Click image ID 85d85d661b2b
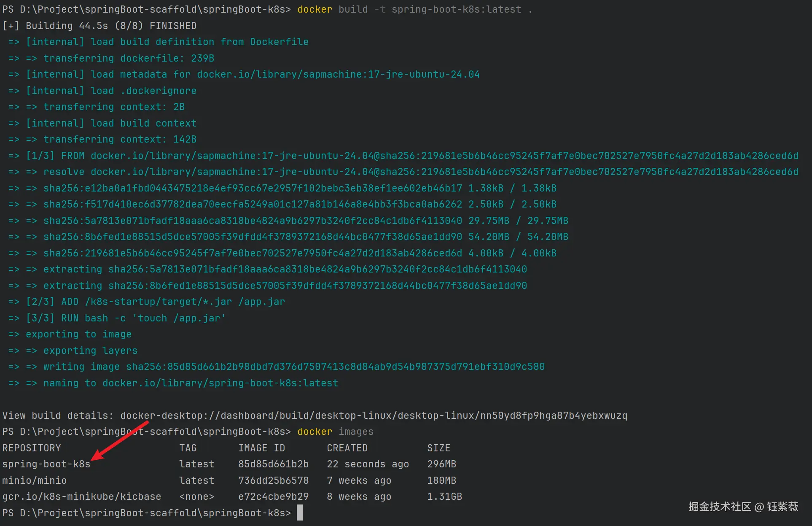This screenshot has height=526, width=812. coord(273,464)
